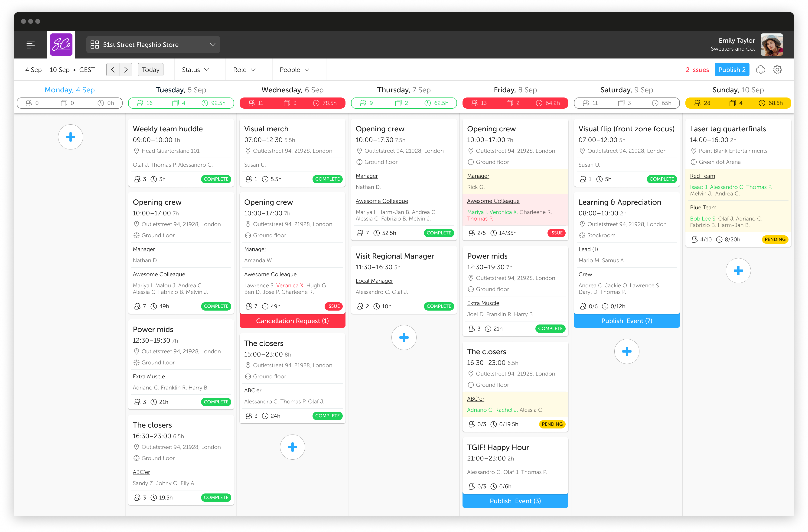
Task: Add shift on Sunday plus icon
Action: 738,271
